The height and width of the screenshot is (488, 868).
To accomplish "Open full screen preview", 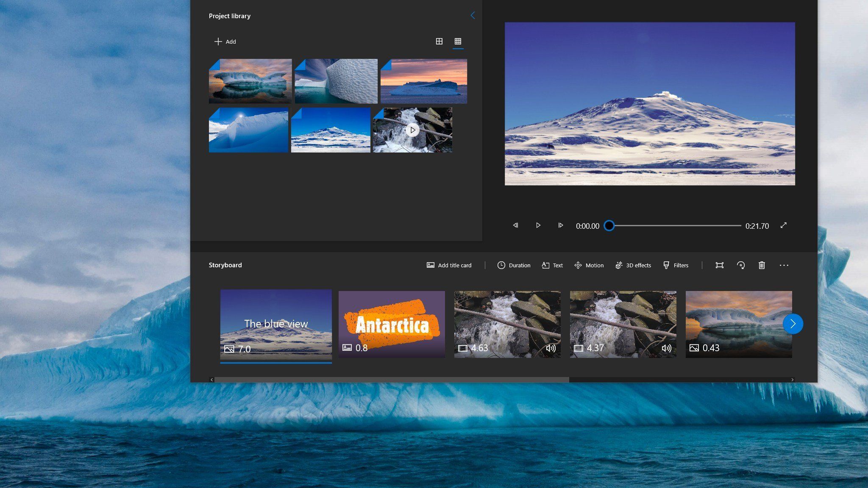I will [x=783, y=225].
